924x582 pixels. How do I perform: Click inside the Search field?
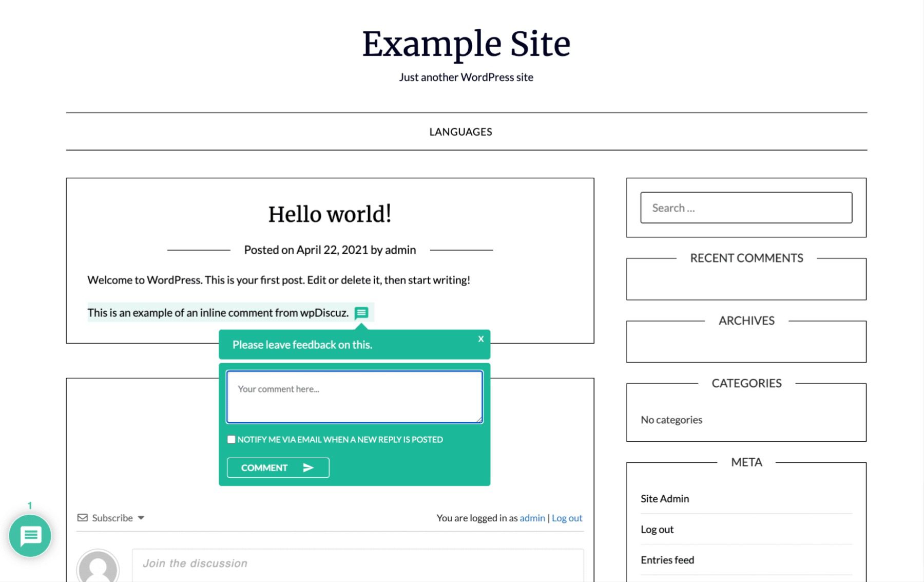click(x=745, y=208)
